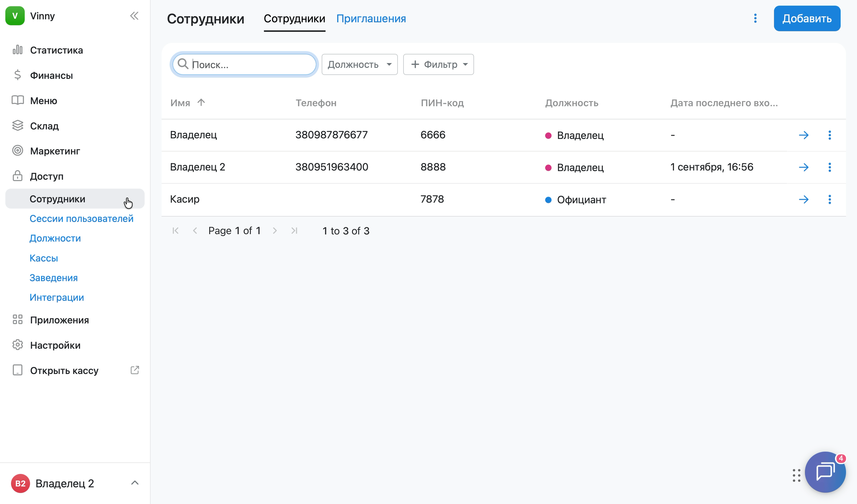Open Меню section in sidebar
This screenshot has width=857, height=504.
pyautogui.click(x=43, y=101)
